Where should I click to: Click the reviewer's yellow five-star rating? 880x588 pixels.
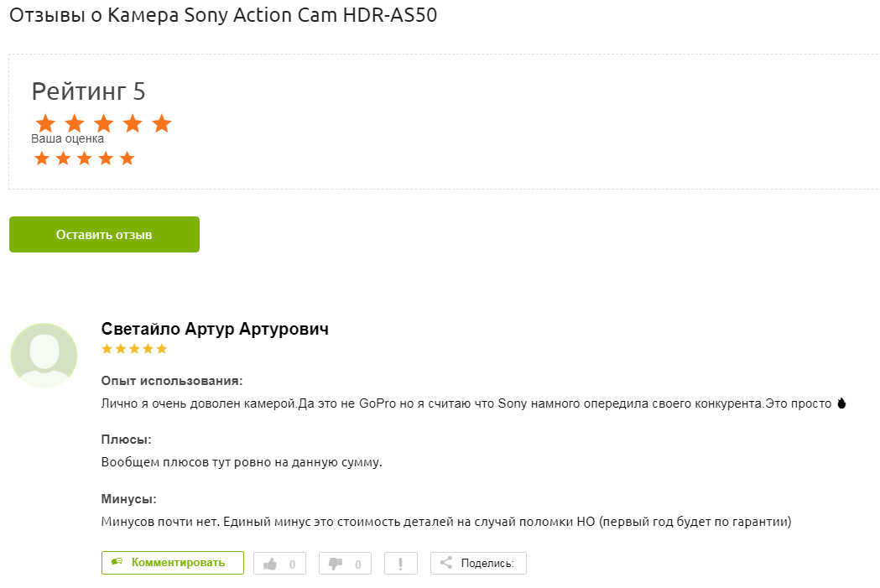pyautogui.click(x=134, y=348)
